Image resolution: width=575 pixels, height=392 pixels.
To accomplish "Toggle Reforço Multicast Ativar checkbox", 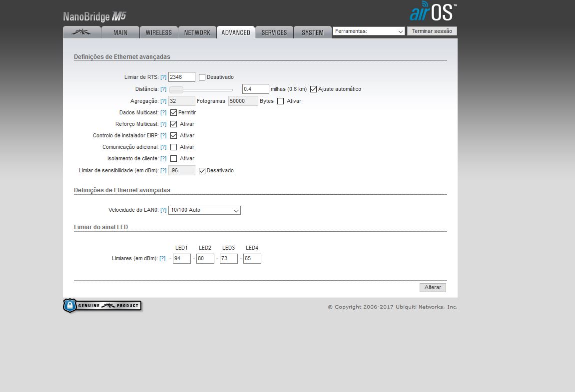I will tap(174, 124).
